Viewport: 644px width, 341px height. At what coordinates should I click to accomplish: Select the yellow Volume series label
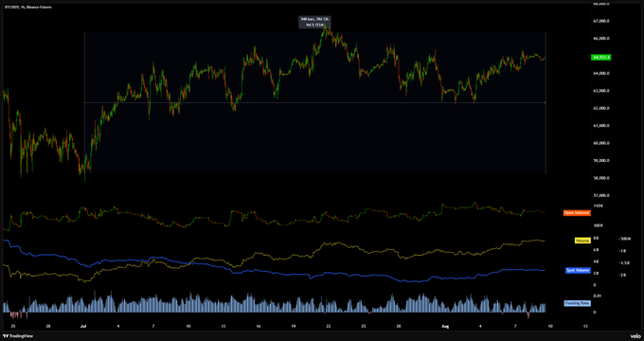pyautogui.click(x=582, y=241)
